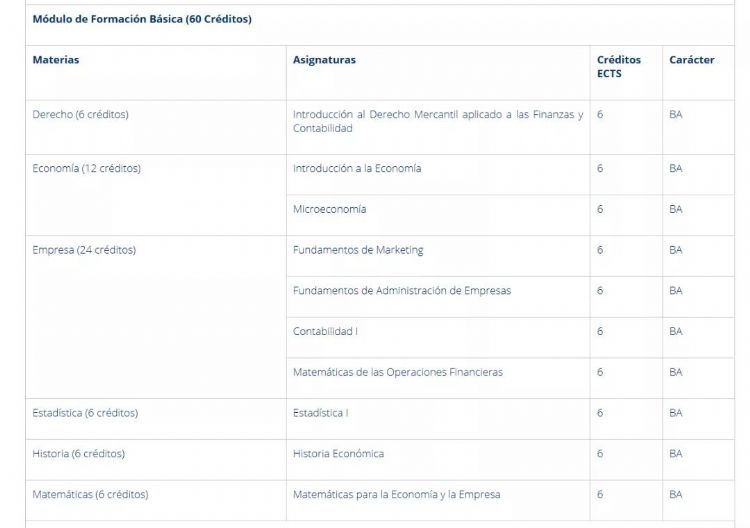Click the Módulo de Formación Básica heading
The image size is (750, 528).
coord(142,19)
